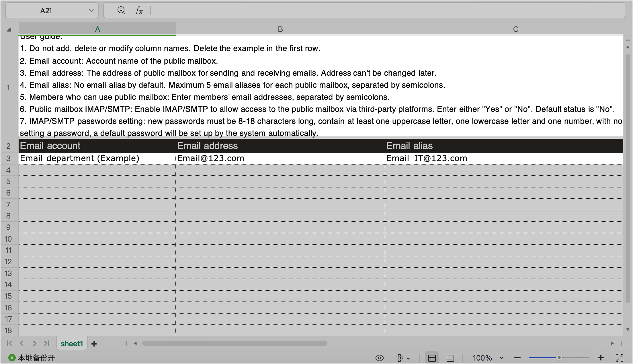Open the zoom percentage dropdown
The image size is (633, 364).
[502, 358]
